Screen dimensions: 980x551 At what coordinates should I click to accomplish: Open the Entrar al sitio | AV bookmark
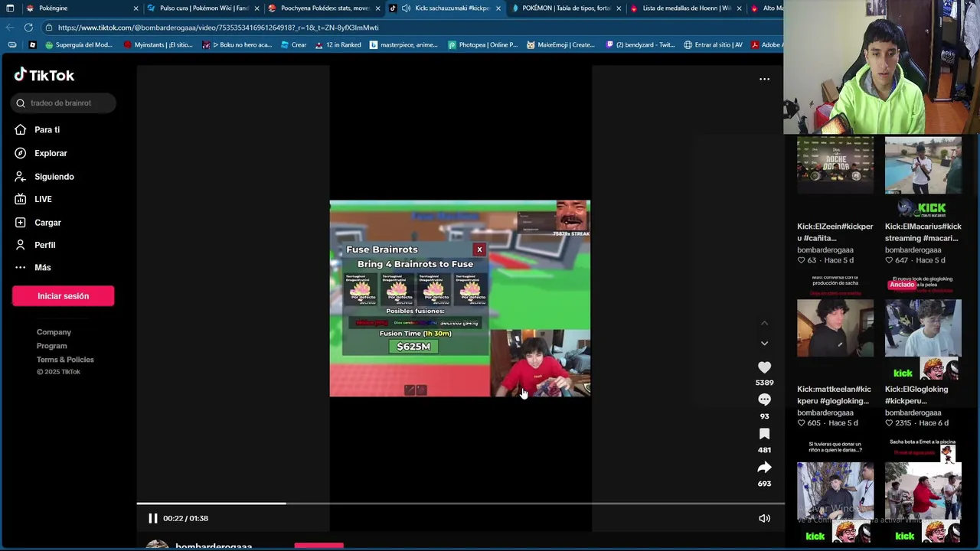[x=713, y=45]
